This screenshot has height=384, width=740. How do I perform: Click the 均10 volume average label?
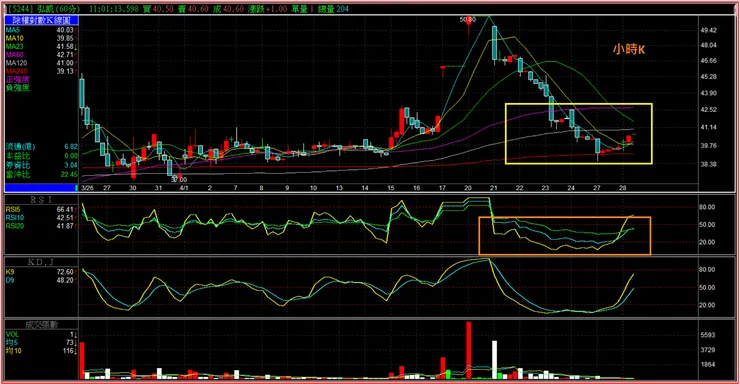pos(14,351)
